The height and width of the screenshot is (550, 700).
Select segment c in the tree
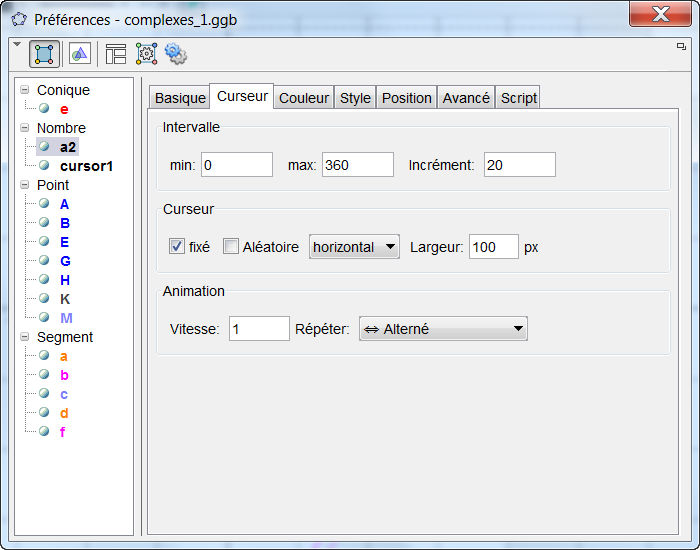[63, 394]
